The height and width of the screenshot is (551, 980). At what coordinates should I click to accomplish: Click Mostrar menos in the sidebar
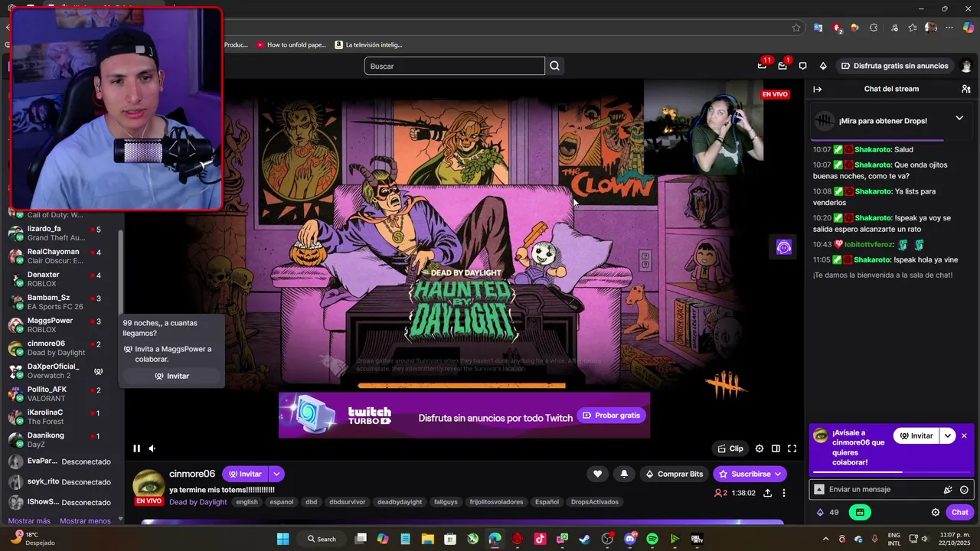tap(85, 521)
